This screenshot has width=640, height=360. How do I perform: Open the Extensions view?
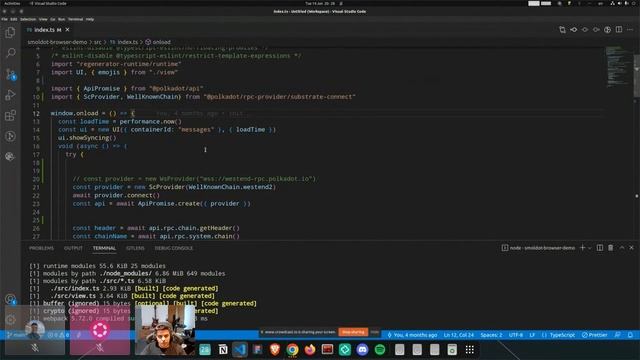11,116
